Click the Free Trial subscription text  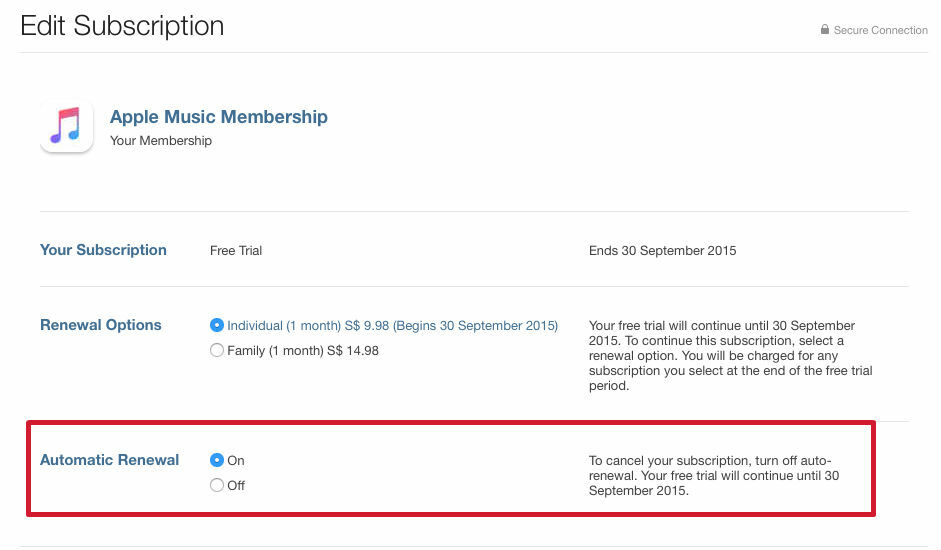(236, 250)
